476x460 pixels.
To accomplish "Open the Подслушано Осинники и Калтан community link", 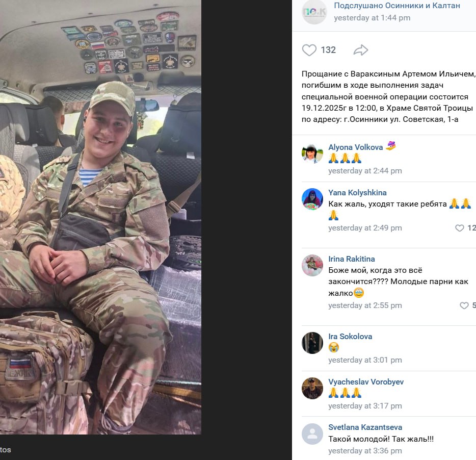I will pyautogui.click(x=397, y=6).
